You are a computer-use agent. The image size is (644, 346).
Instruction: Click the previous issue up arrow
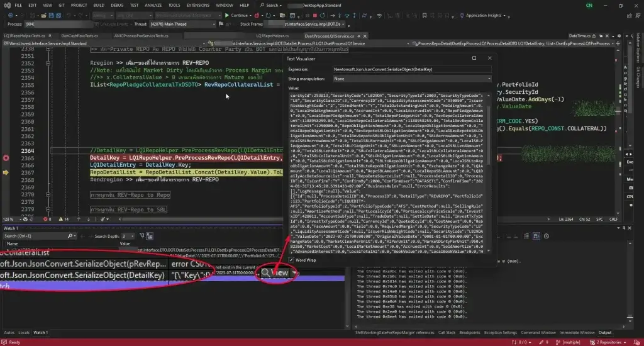[79, 220]
